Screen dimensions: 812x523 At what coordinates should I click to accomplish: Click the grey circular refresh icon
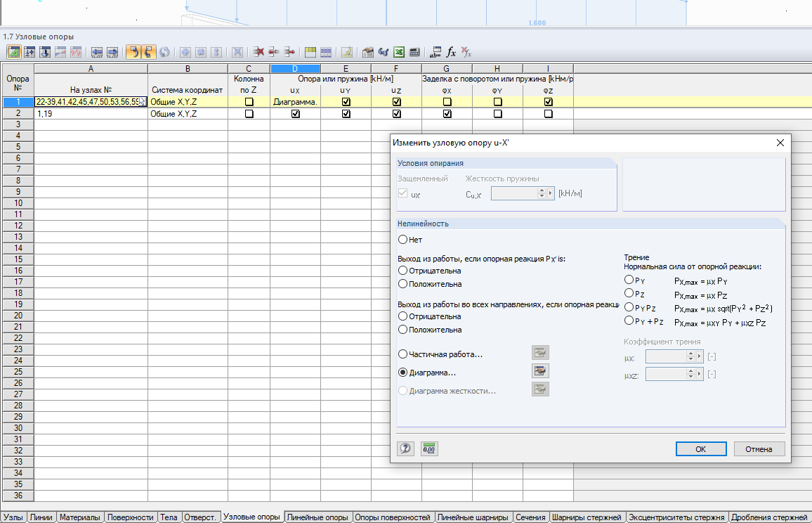tap(164, 52)
